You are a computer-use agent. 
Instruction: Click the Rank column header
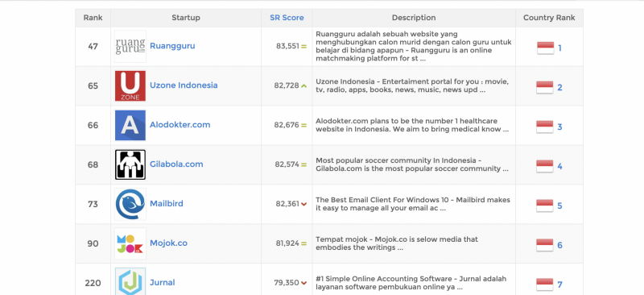[93, 18]
